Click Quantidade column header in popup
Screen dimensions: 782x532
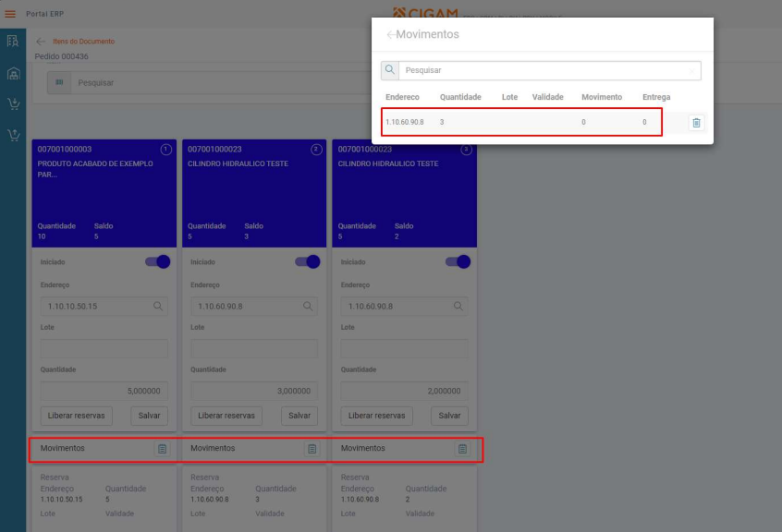[x=460, y=97]
